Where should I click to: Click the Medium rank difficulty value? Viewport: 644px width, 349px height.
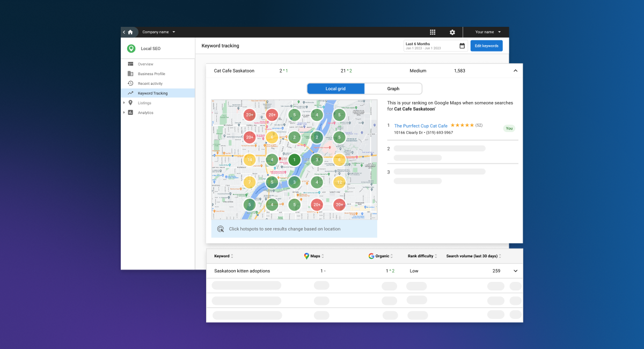coord(418,71)
